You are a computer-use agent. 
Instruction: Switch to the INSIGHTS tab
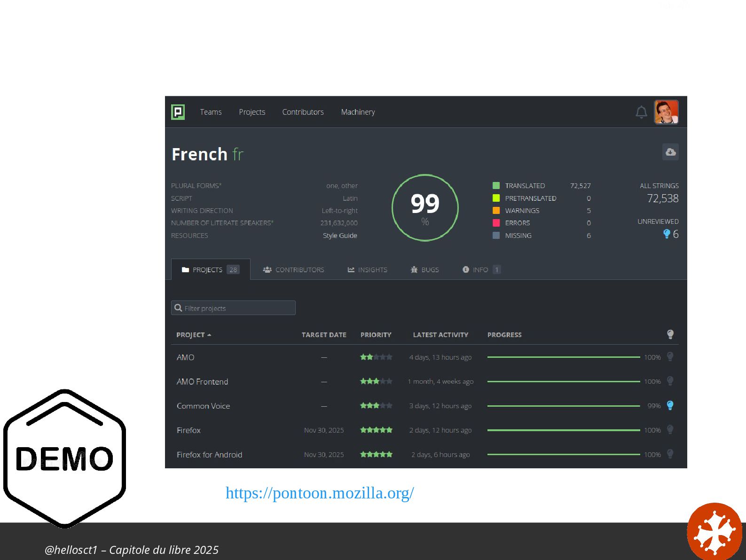[367, 270]
